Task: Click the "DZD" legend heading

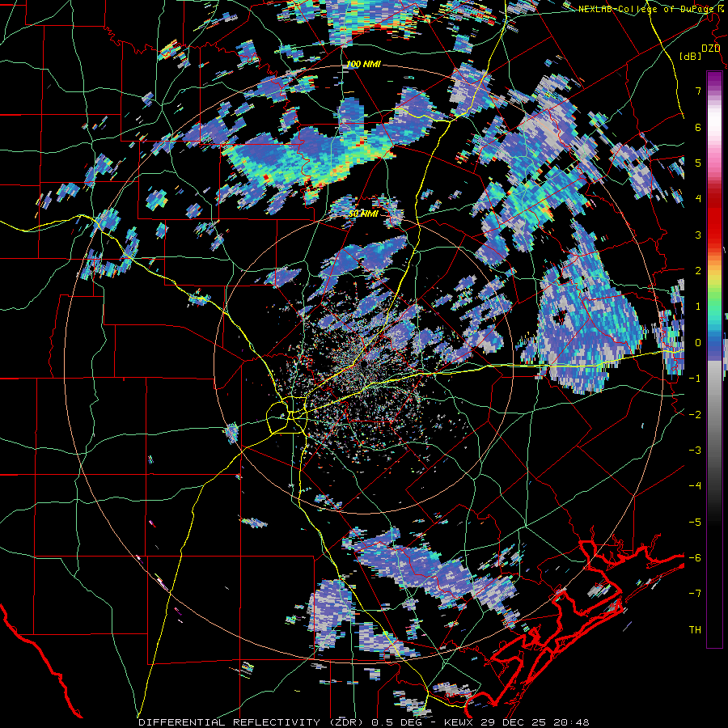Action: coord(711,49)
